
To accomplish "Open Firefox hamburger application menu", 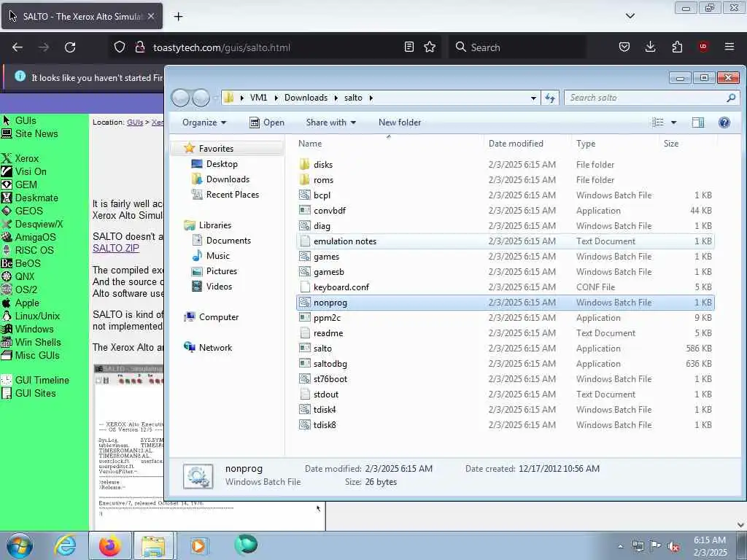I will click(729, 47).
